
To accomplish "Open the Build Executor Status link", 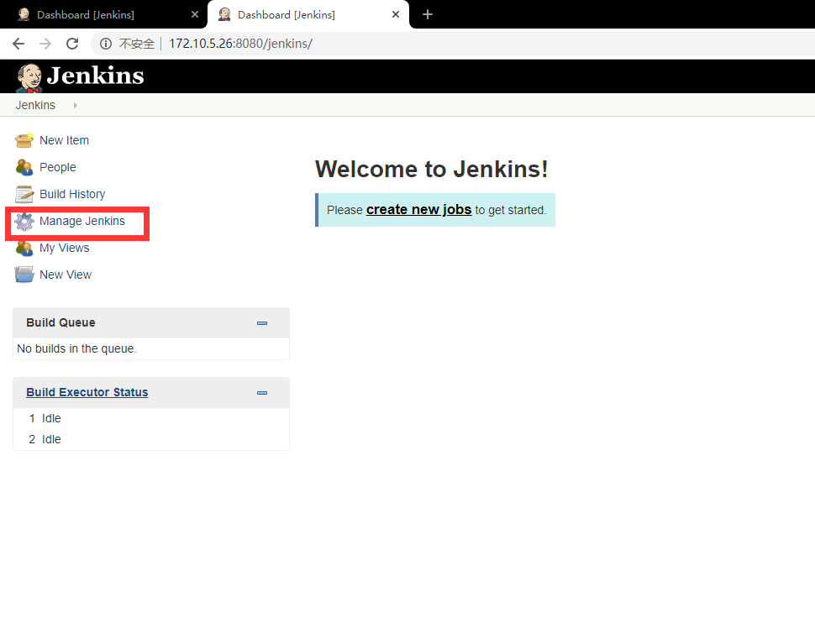I will 87,392.
